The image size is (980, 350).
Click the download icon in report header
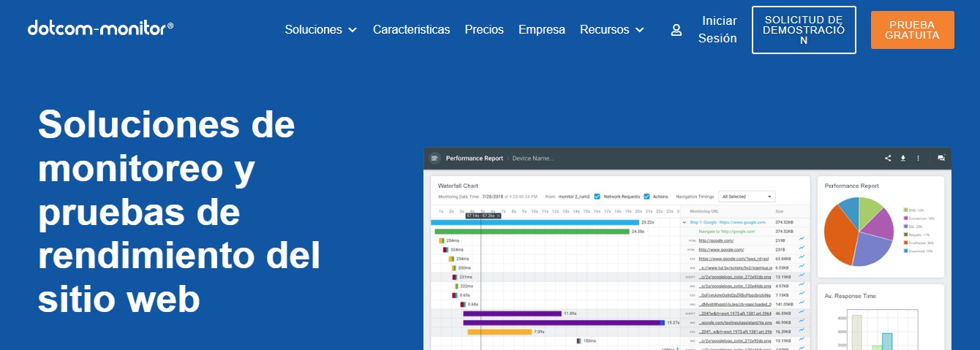[x=903, y=158]
